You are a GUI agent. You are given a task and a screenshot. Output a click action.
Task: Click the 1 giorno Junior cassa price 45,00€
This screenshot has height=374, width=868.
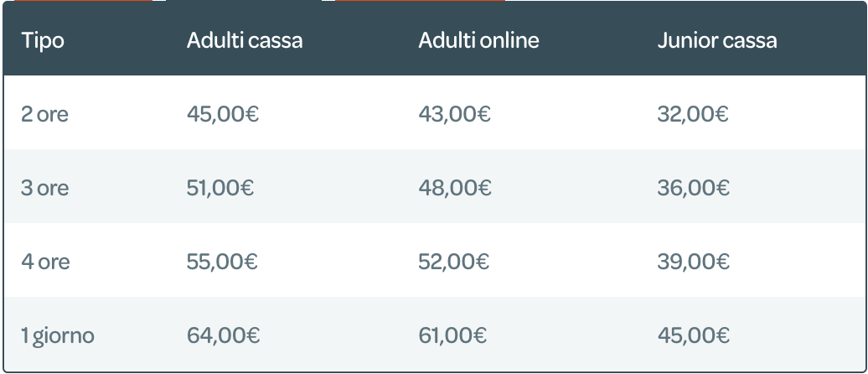coord(694,336)
